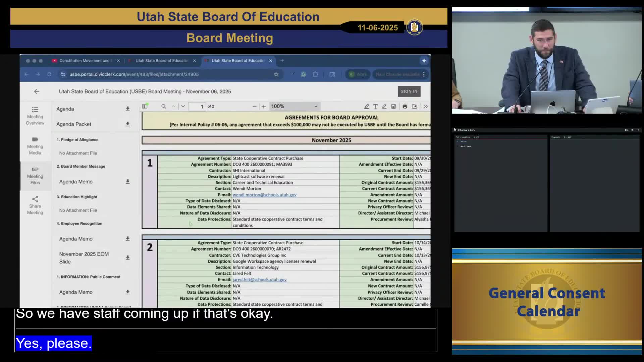
Task: Click the next page chevron
Action: [183, 106]
